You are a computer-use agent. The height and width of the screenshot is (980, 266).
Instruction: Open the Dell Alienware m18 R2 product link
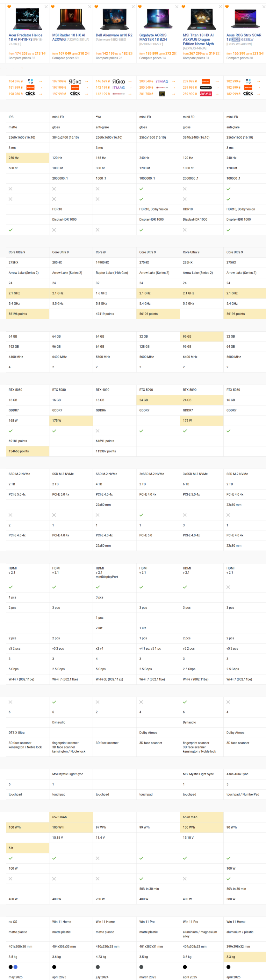[x=114, y=35]
